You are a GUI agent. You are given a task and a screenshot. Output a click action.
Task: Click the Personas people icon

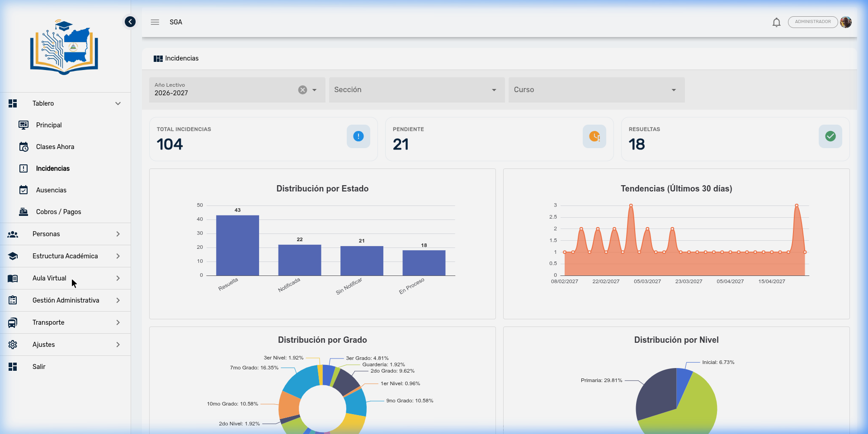point(13,234)
